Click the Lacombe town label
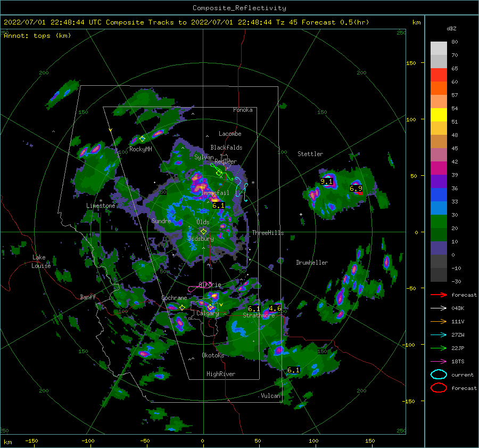Image resolution: width=479 pixels, height=448 pixels. click(230, 134)
